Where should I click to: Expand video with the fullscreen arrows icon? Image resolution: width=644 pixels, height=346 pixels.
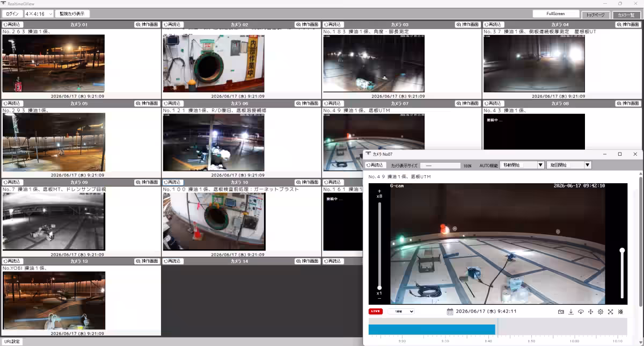[x=610, y=312]
